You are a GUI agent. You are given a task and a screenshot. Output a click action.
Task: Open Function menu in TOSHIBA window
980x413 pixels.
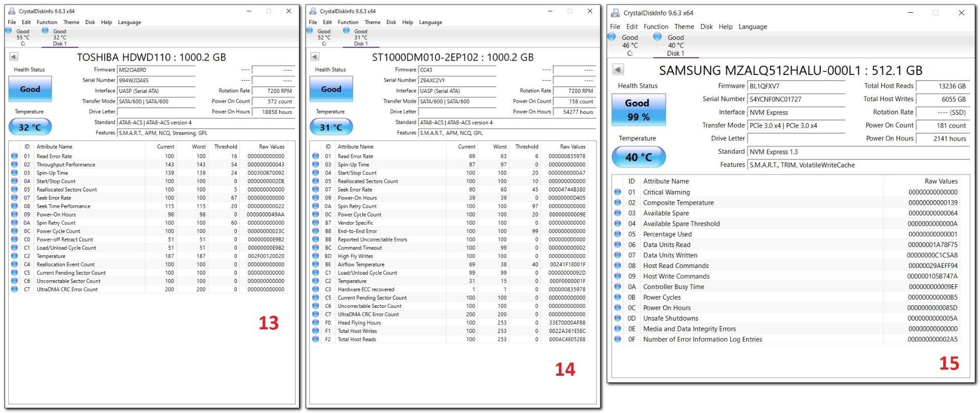point(47,22)
